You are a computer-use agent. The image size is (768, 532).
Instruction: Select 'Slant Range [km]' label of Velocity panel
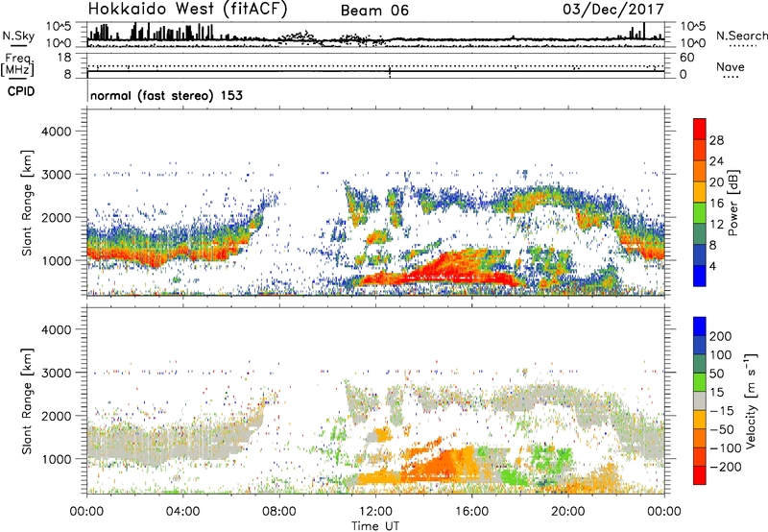28,401
